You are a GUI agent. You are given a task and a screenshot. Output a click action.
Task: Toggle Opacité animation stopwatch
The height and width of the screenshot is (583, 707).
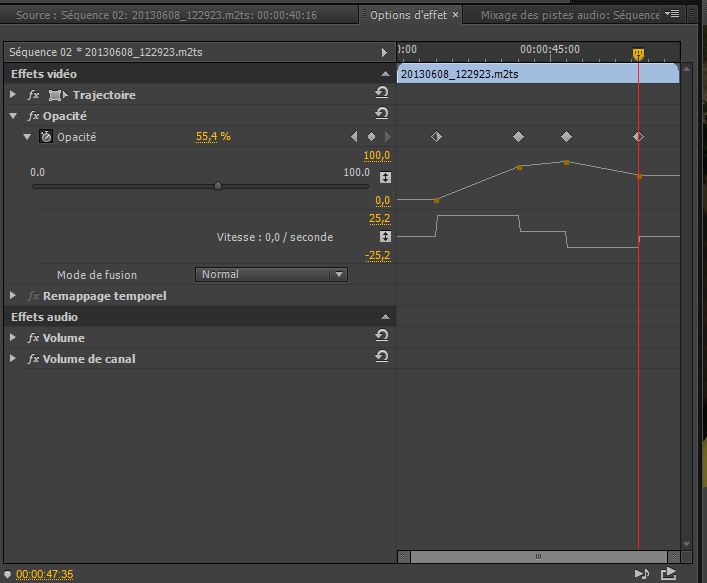click(46, 136)
